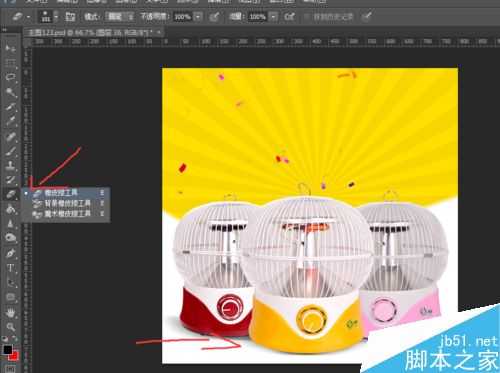Select the Pen tool
This screenshot has width=500, height=373.
(11, 253)
